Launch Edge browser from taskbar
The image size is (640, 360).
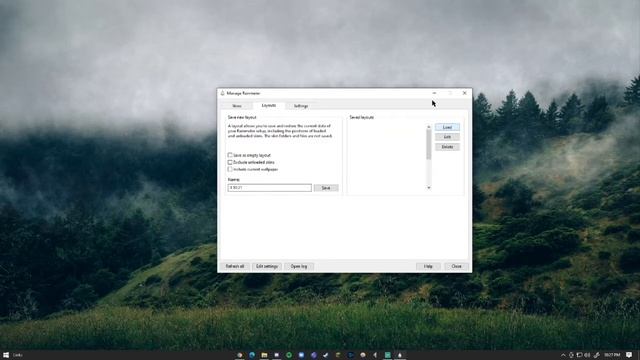tap(252, 355)
